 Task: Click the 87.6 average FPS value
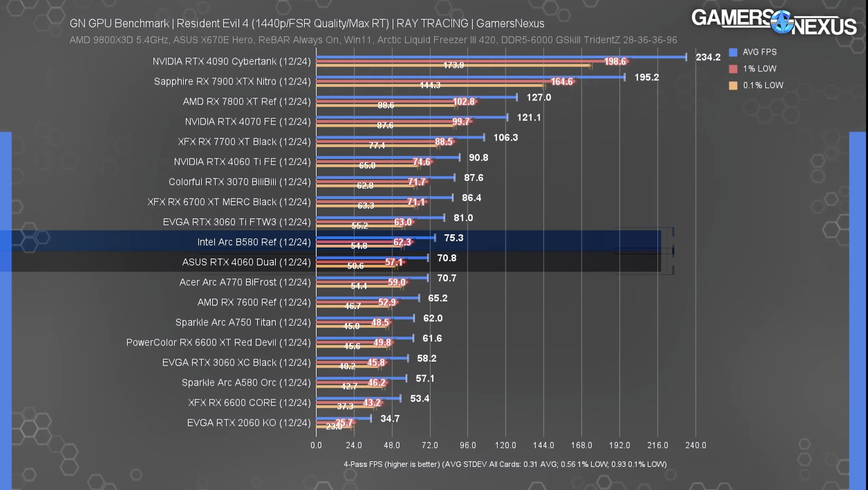click(473, 178)
